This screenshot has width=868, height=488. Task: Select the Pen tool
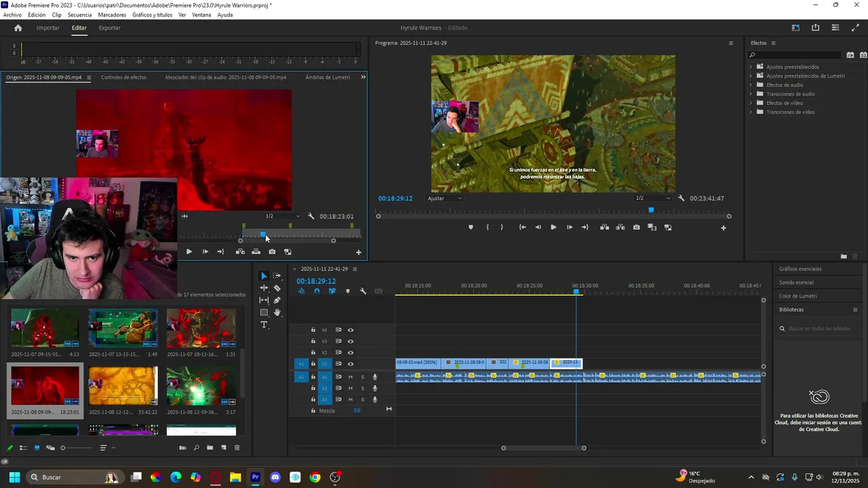pos(277,300)
